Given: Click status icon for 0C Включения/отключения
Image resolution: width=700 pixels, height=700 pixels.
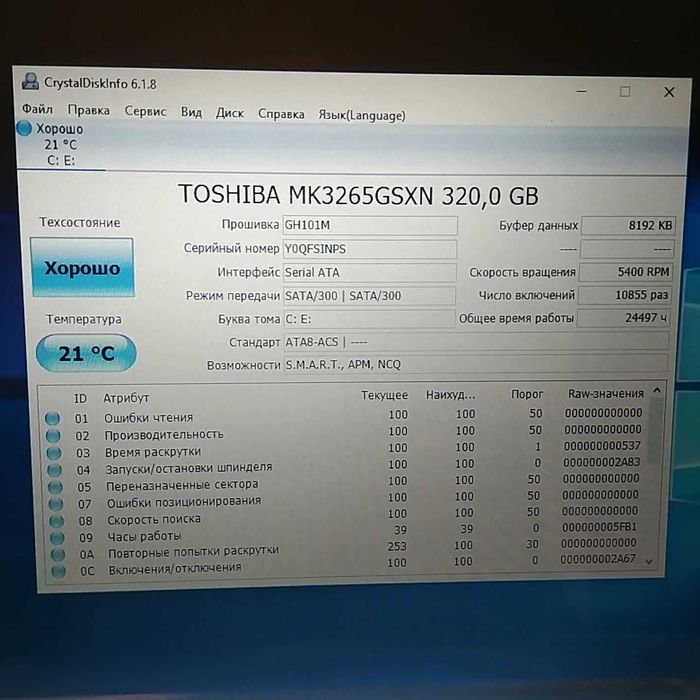Looking at the screenshot, I should point(58,571).
